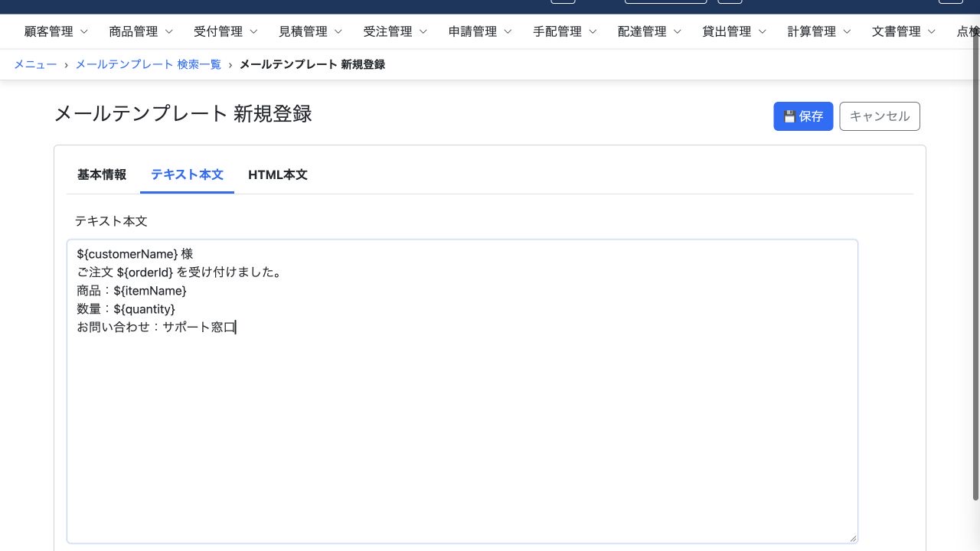Click the ${customerName} 様 line
Viewport: 980px width, 551px height.
pos(135,253)
